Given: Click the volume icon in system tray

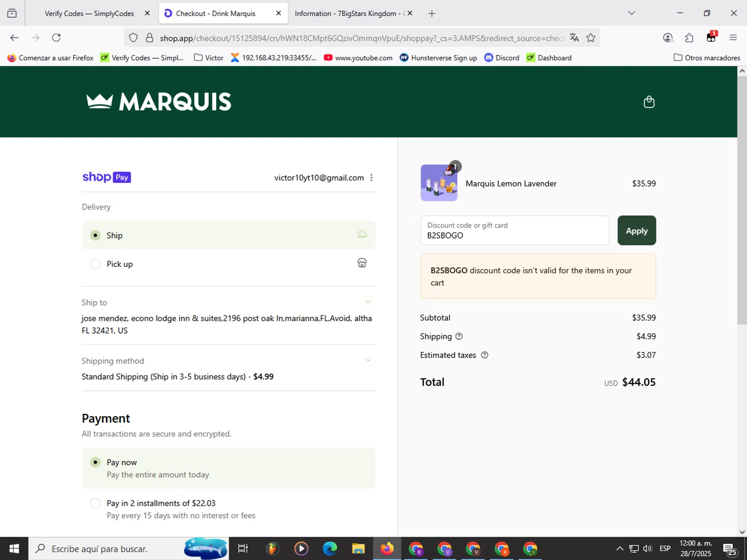Looking at the screenshot, I should (647, 549).
